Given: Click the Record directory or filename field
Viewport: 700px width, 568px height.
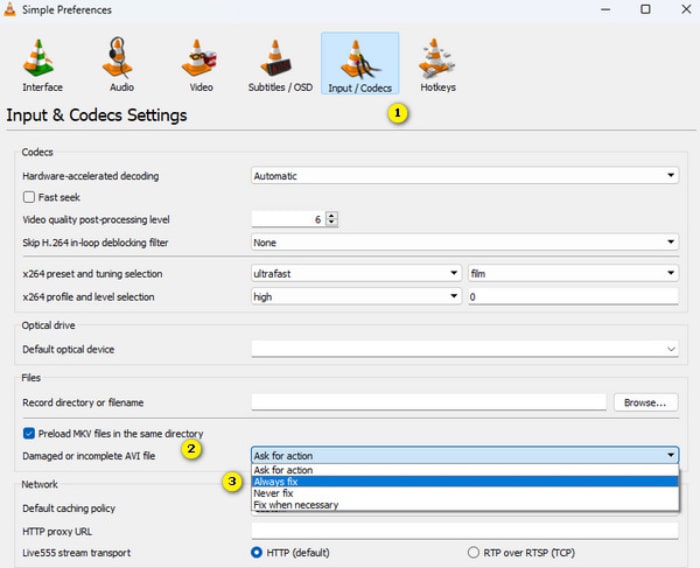Looking at the screenshot, I should tap(429, 402).
